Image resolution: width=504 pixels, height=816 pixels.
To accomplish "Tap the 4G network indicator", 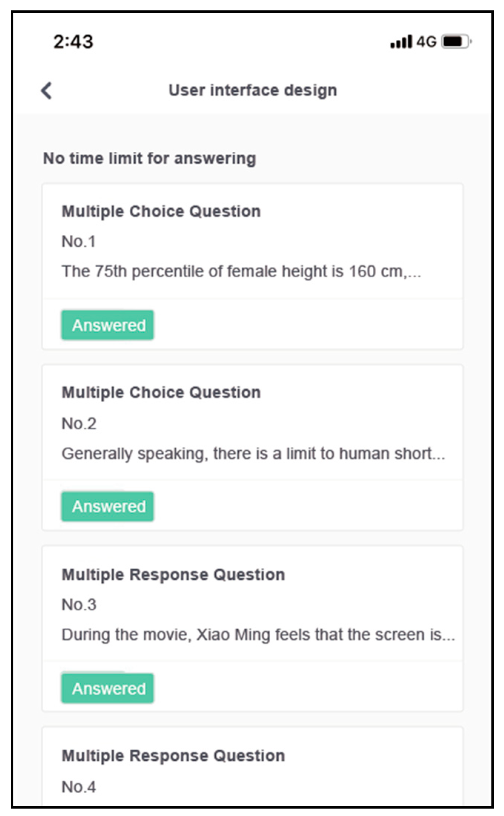I will pos(426,42).
